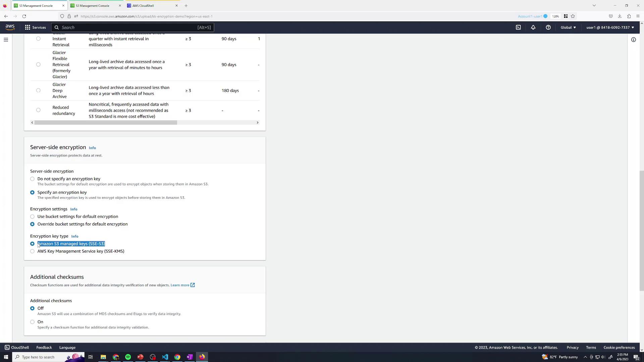Open the AWS help question mark icon
Screen dimensions: 644x362
548,27
